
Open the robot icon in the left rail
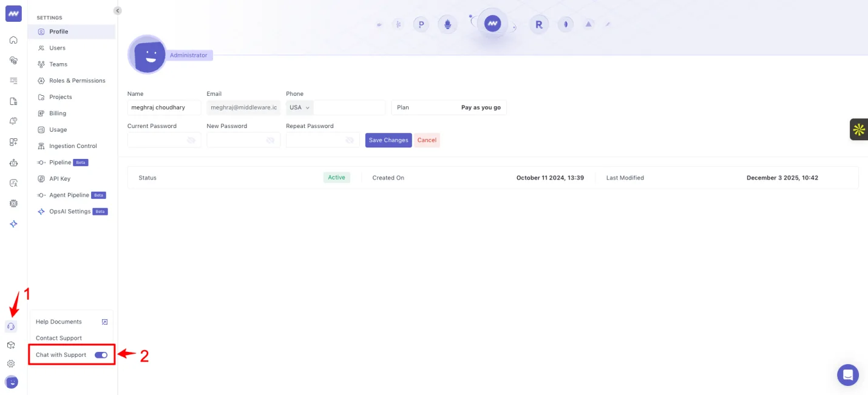13,163
